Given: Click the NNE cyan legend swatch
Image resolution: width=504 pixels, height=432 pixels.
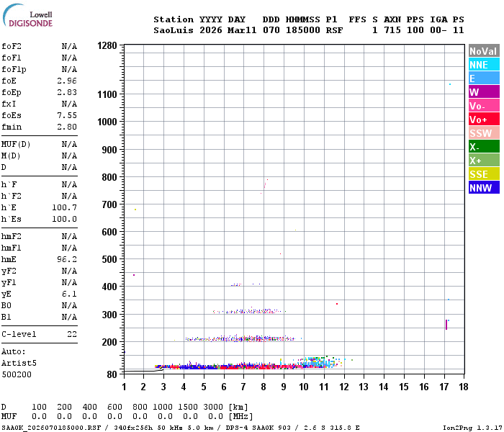Looking at the screenshot, I should 484,65.
